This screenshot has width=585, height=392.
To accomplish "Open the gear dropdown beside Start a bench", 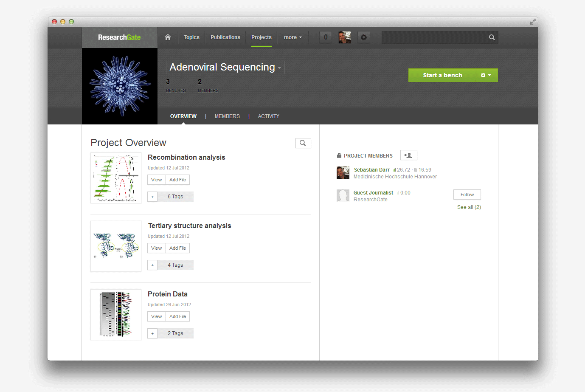I will [487, 75].
